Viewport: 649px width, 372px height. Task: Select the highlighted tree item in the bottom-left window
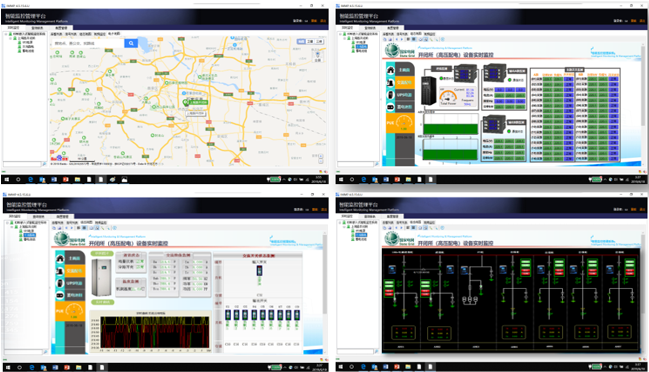(x=30, y=235)
